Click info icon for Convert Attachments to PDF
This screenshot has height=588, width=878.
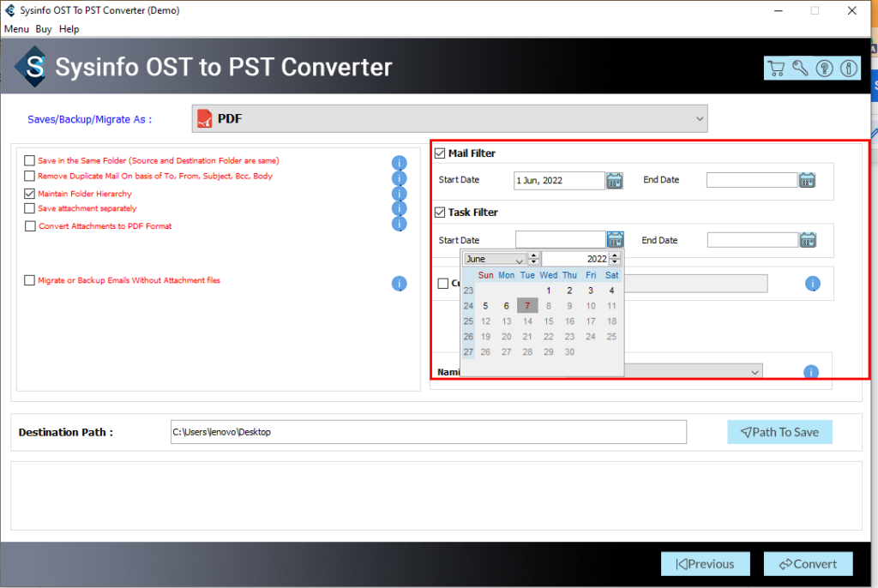coord(399,224)
